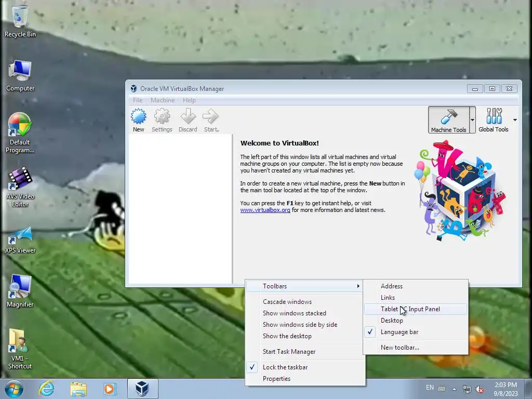The image size is (532, 399).
Task: Choose Cascade windows from the context menu
Action: pyautogui.click(x=305, y=302)
